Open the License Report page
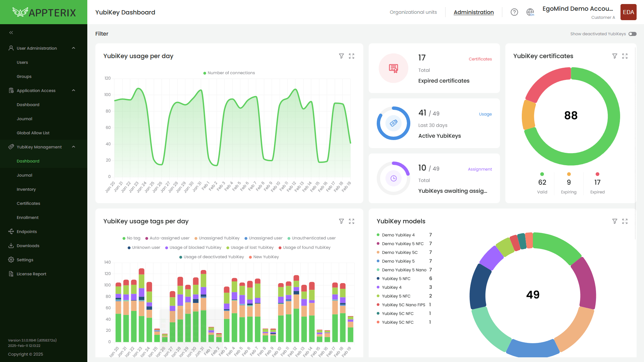Viewport: 644px width, 362px height. click(x=32, y=274)
